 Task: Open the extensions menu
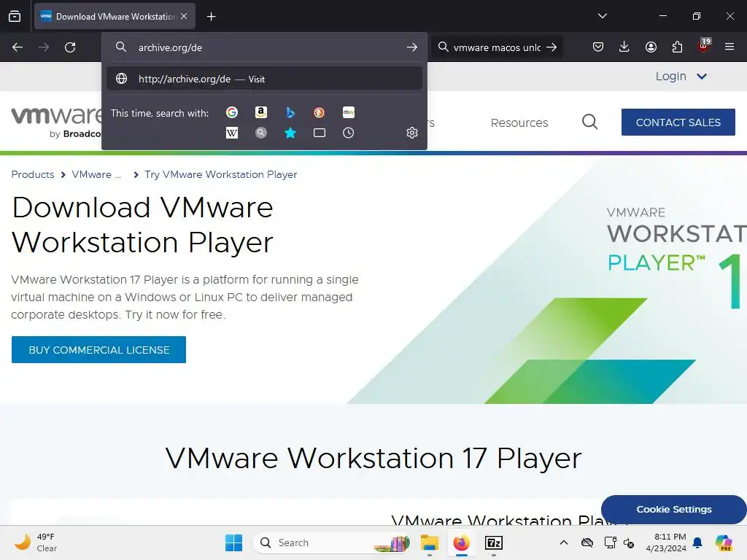677,47
